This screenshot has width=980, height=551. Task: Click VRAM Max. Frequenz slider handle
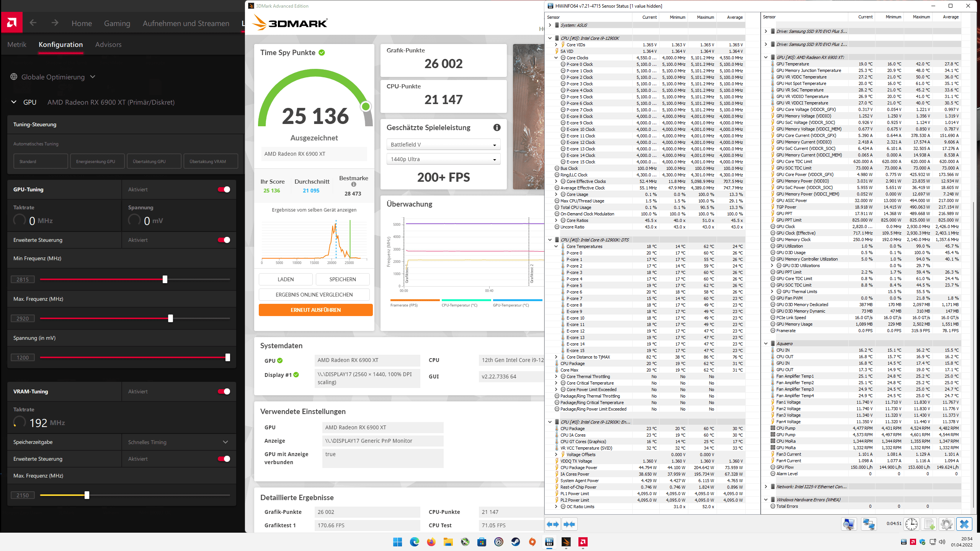pyautogui.click(x=87, y=495)
